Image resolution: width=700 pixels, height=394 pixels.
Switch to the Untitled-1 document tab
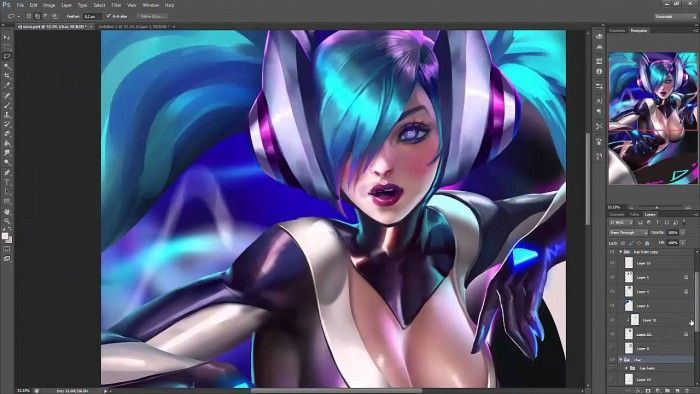pyautogui.click(x=134, y=27)
